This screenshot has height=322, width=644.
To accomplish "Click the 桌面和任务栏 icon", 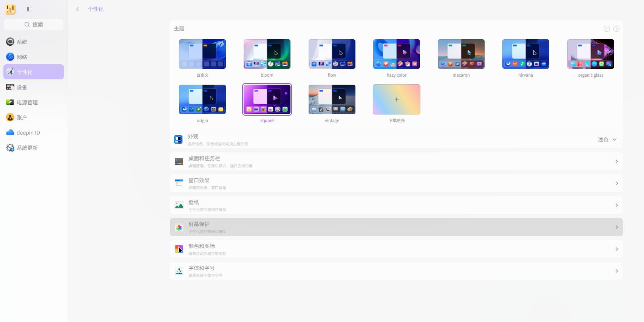I will click(179, 161).
